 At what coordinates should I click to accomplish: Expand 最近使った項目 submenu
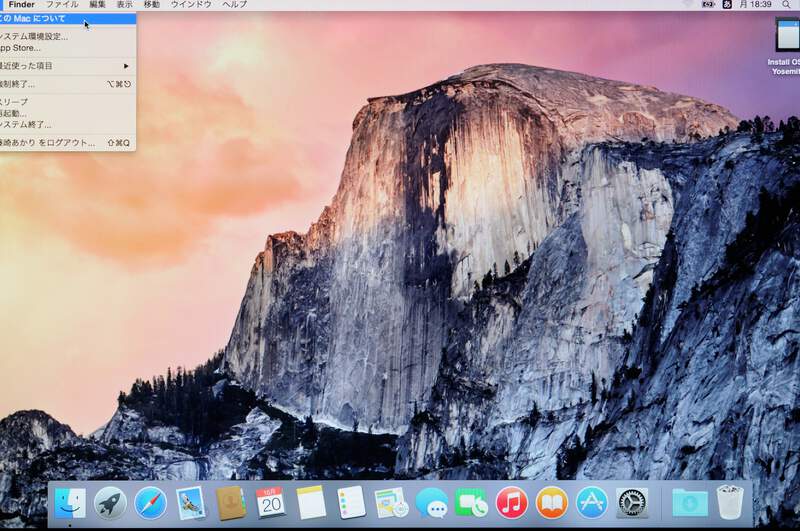68,66
